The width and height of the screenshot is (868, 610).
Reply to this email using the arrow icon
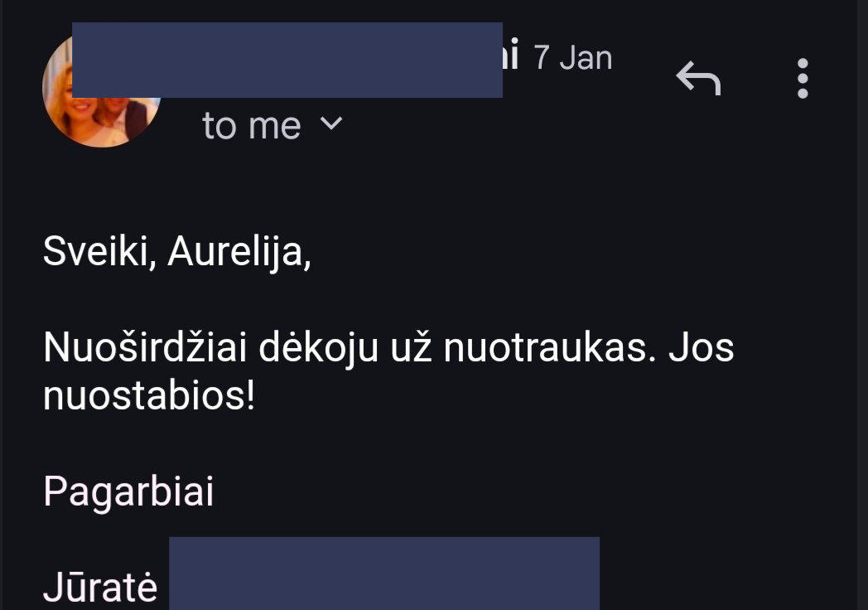698,78
